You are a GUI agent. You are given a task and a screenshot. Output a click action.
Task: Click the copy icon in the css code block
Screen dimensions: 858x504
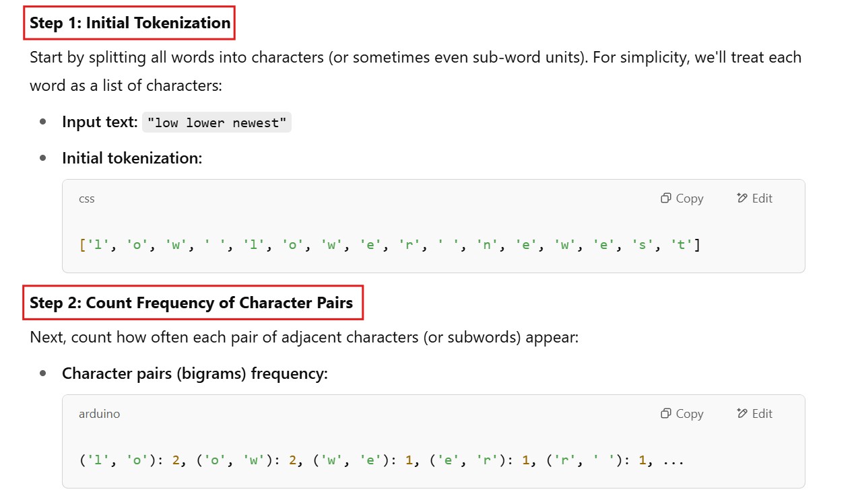tap(665, 199)
